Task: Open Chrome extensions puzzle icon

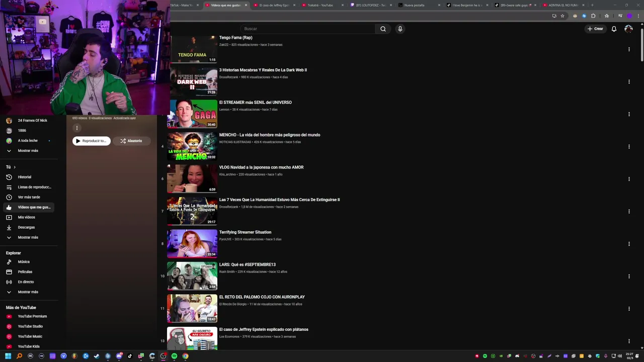Action: pyautogui.click(x=593, y=16)
